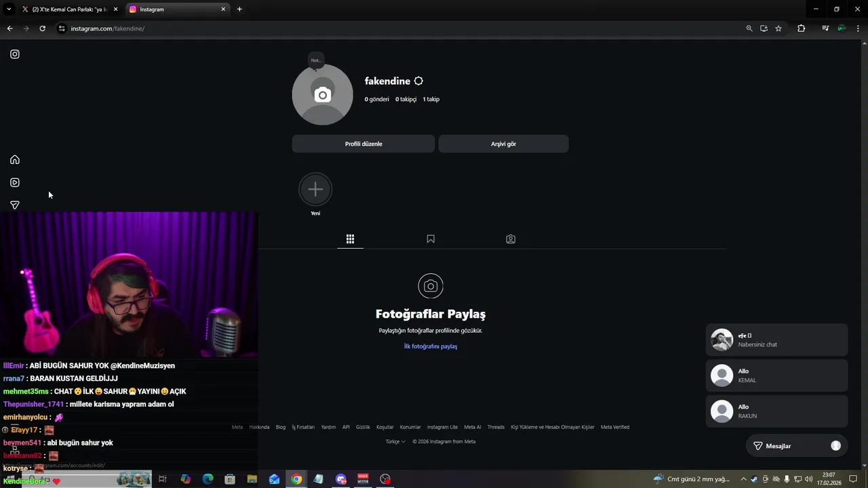The height and width of the screenshot is (488, 868).
Task: Open Direct messages paper-plane sidebar icon
Action: pyautogui.click(x=15, y=205)
